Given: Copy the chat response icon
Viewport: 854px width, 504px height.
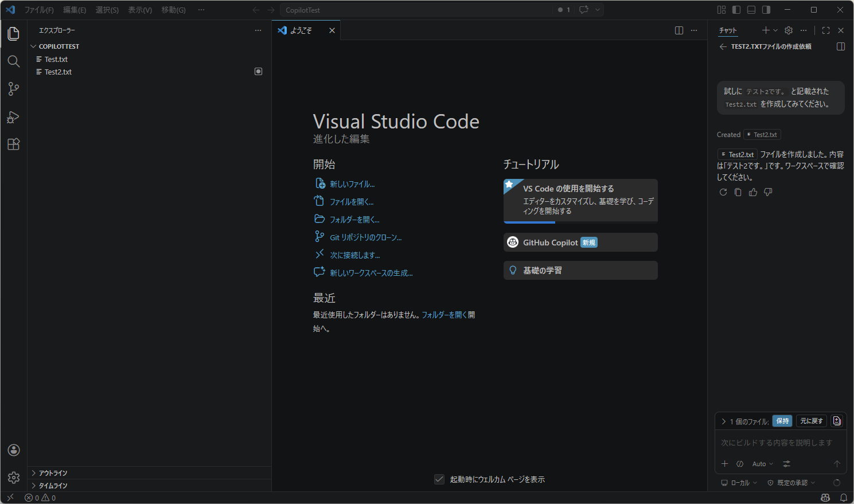Looking at the screenshot, I should [738, 192].
